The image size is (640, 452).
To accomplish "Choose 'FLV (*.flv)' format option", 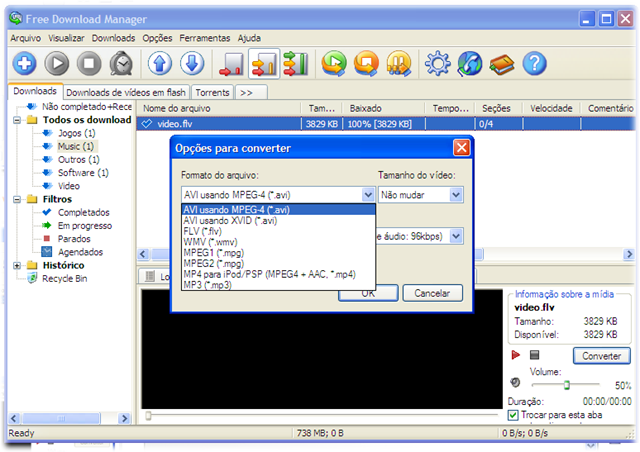I will tap(278, 231).
